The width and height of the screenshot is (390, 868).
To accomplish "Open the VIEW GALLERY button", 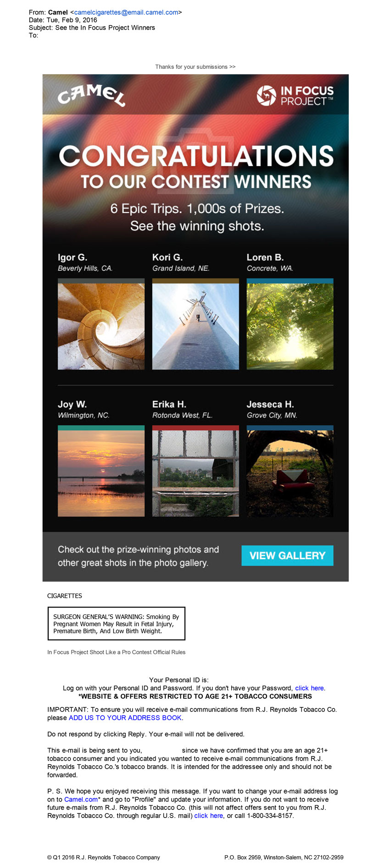I will (x=287, y=556).
